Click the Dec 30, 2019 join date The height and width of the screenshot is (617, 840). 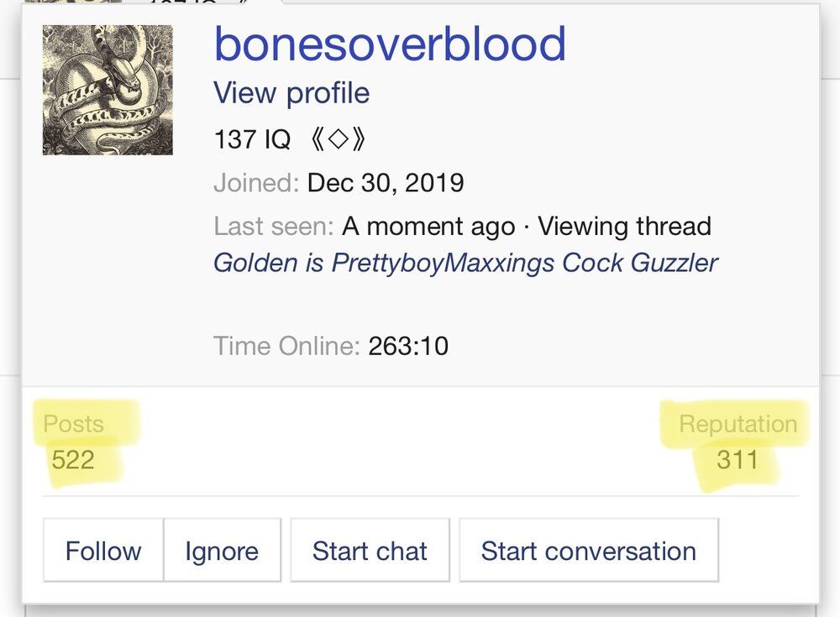pyautogui.click(x=386, y=183)
